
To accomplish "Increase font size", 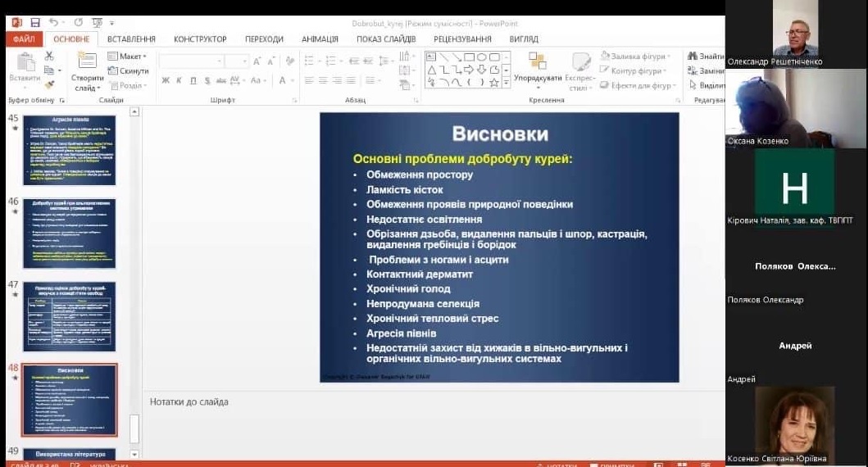I will (257, 61).
